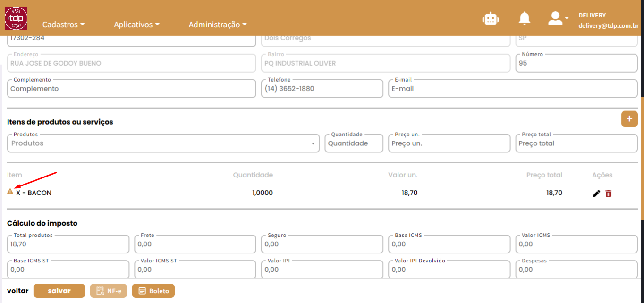
Task: Click the NF-e button
Action: pyautogui.click(x=109, y=291)
